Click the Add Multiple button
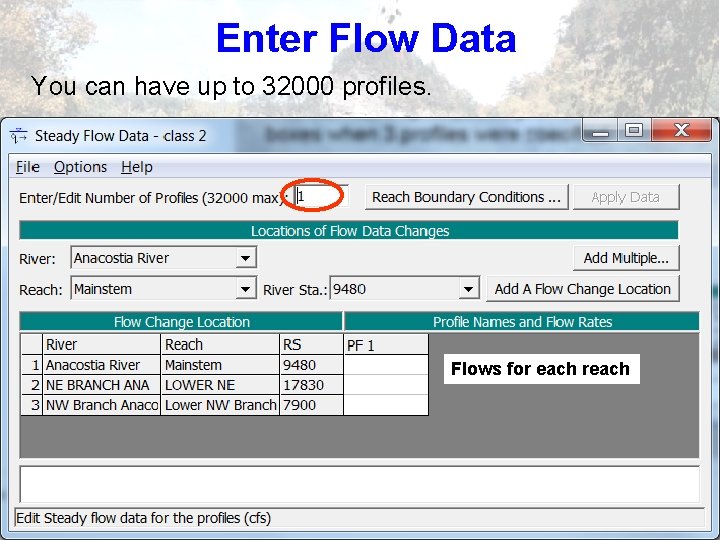 click(x=626, y=258)
